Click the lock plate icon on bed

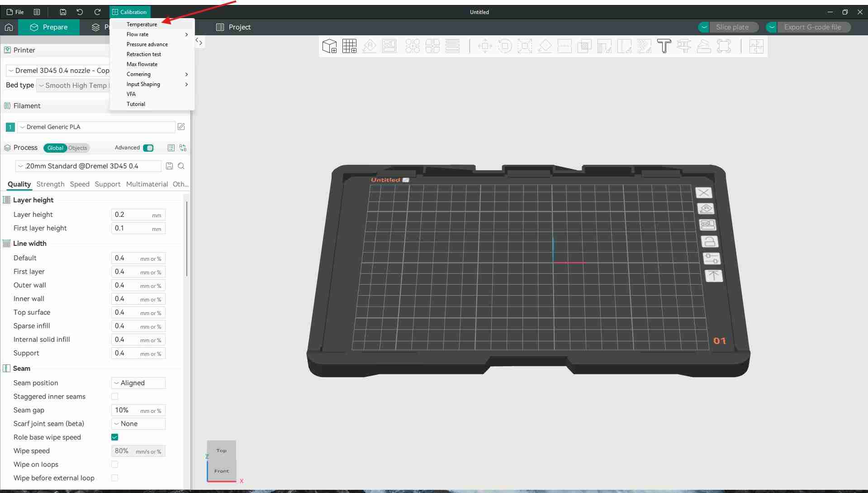pyautogui.click(x=709, y=242)
